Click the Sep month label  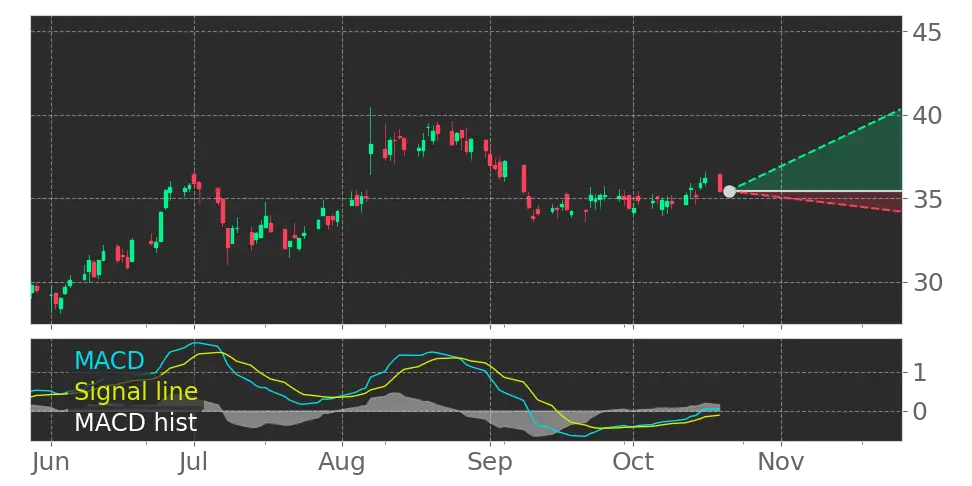click(x=490, y=463)
